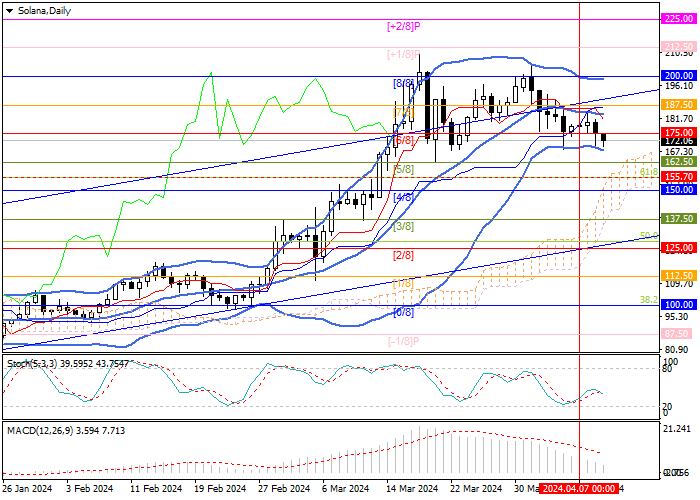Image resolution: width=700 pixels, height=500 pixels.
Task: Select the [+1/8]P Murrey level label
Action: point(404,54)
